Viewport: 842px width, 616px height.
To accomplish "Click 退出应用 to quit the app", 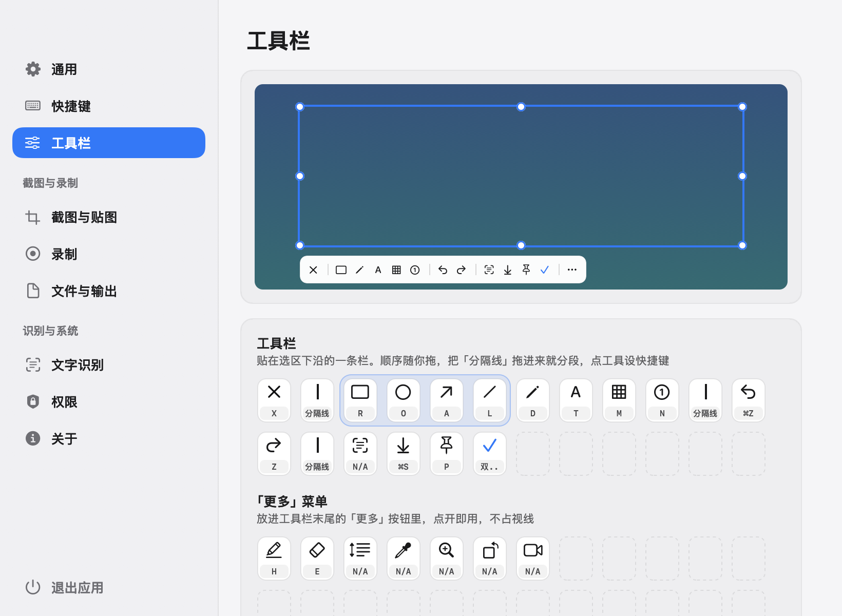I will coord(65,587).
